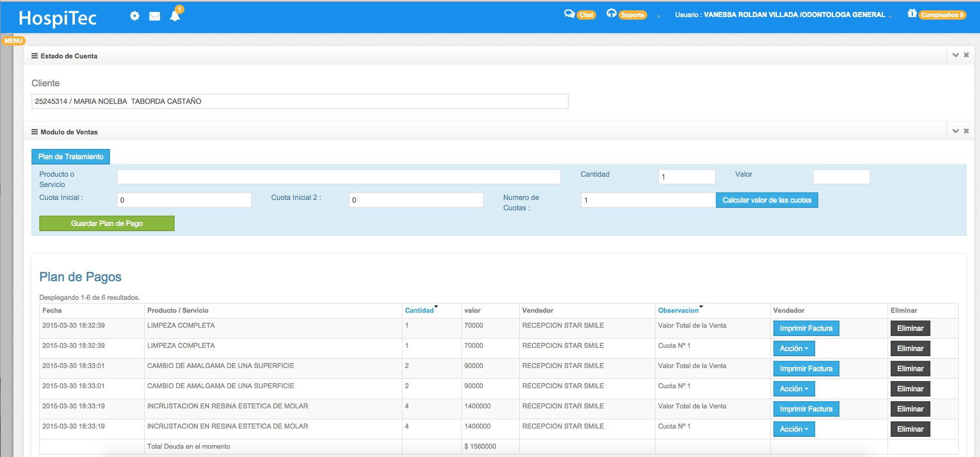Viewport: 980px width, 457px height.
Task: Sort table by Cantidad column
Action: click(x=419, y=311)
